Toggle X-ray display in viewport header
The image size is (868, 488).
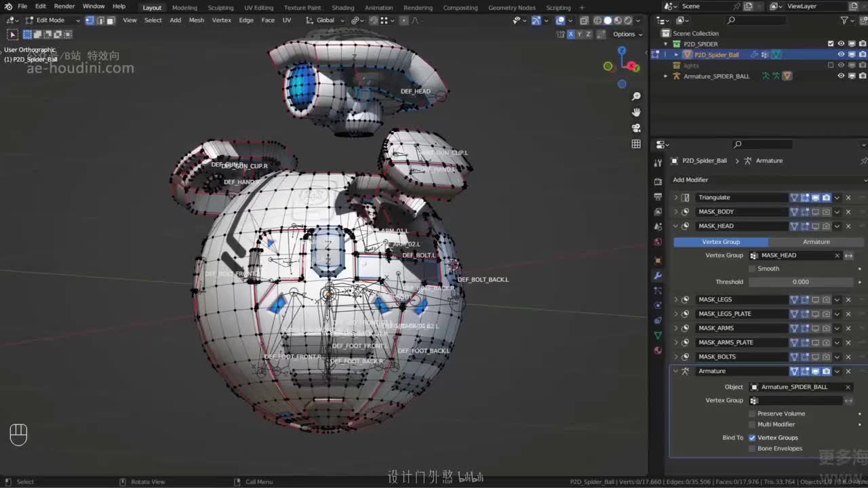point(584,20)
